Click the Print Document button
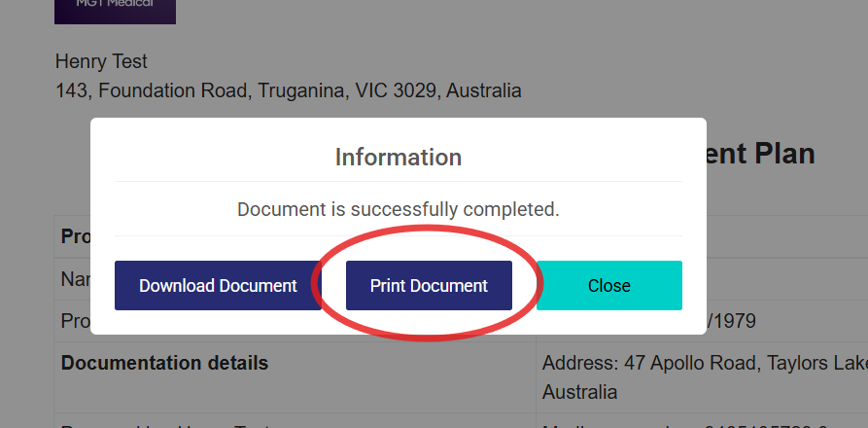868x428 pixels. coord(429,286)
